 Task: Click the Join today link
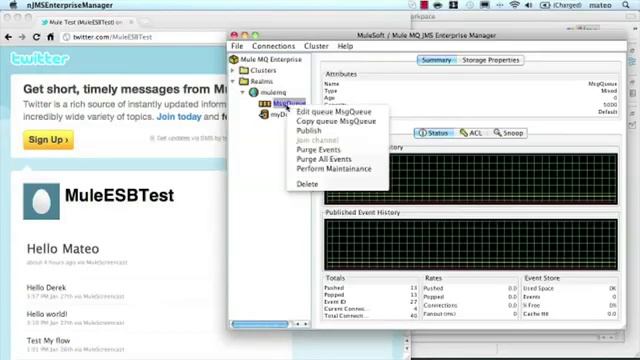(179, 117)
